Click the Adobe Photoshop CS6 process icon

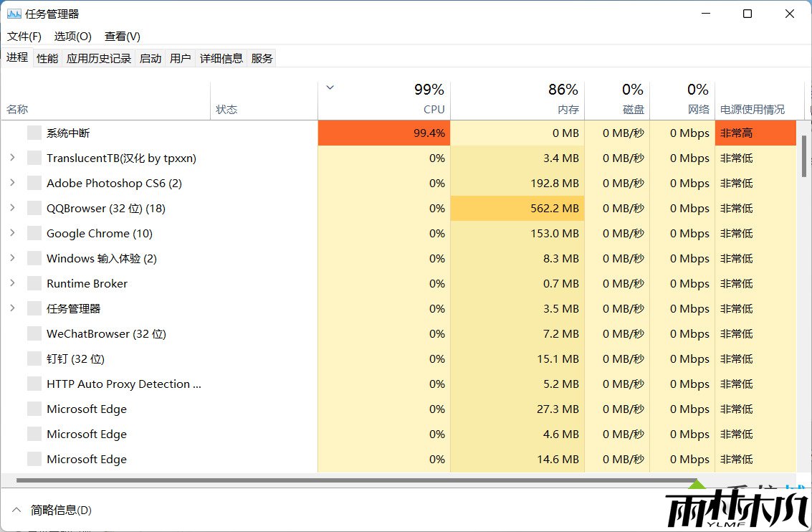tap(34, 183)
